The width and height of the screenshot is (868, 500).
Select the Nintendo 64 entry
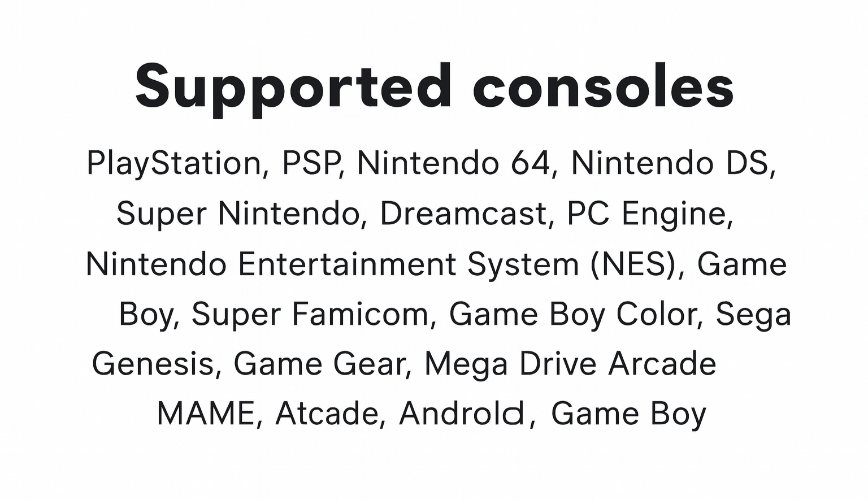pyautogui.click(x=453, y=164)
